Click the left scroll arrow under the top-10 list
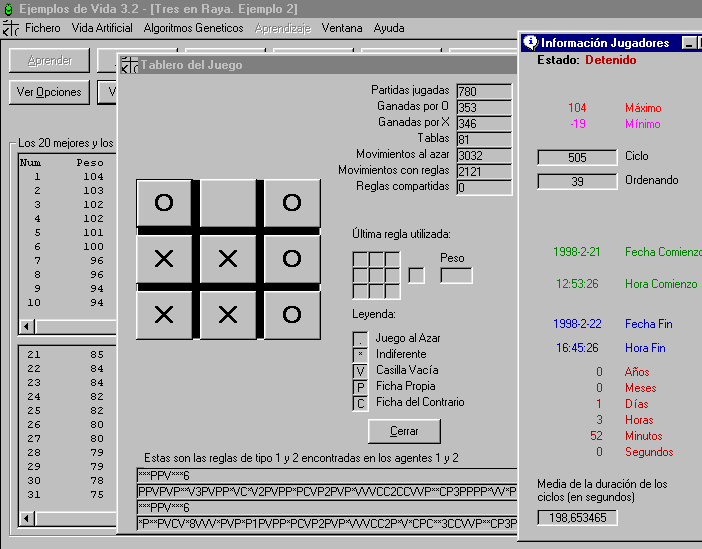 click(27, 326)
